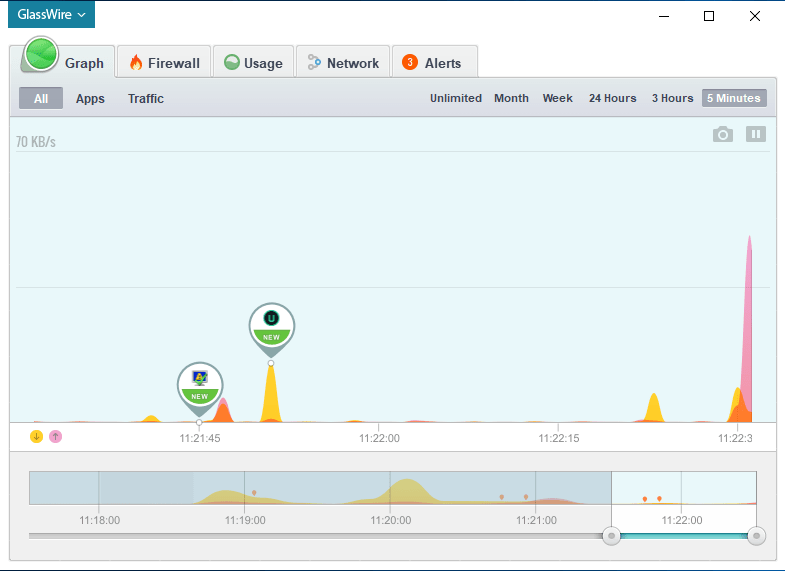The image size is (785, 571).
Task: Select the Traffic graph filter
Action: click(x=146, y=99)
